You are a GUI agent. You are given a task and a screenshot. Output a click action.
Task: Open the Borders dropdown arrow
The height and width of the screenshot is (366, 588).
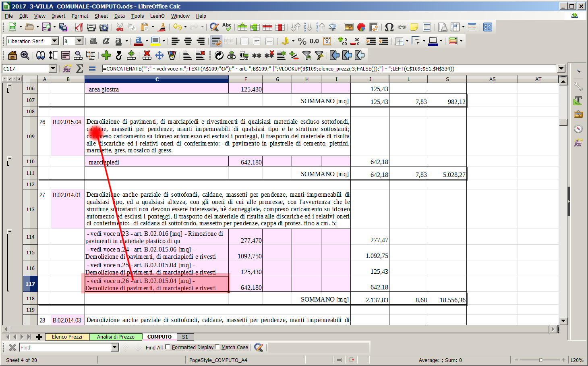coord(407,41)
